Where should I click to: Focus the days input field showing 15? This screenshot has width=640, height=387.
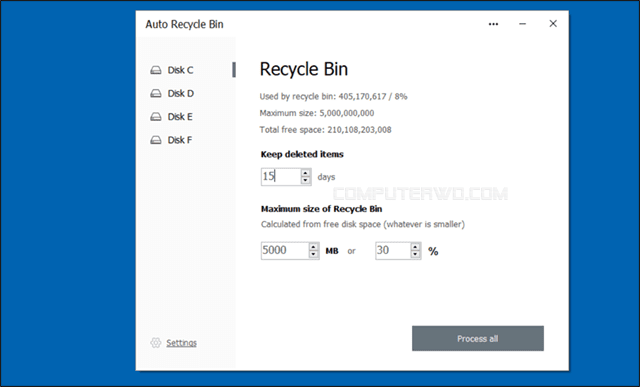(281, 177)
